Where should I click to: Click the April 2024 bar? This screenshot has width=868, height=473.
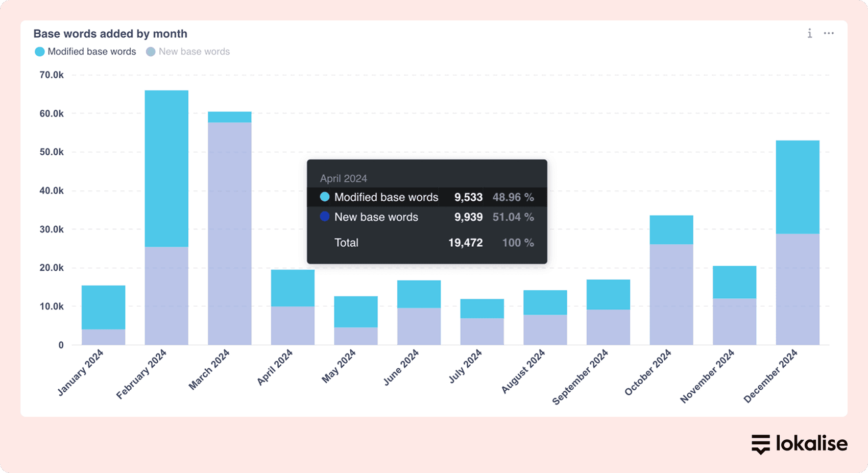tap(293, 306)
